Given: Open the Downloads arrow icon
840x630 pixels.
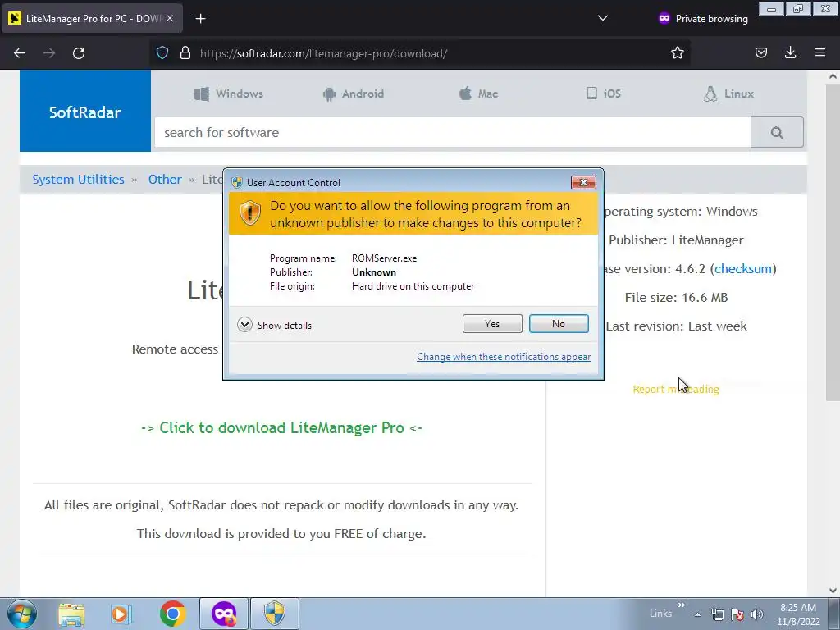Looking at the screenshot, I should pos(790,52).
